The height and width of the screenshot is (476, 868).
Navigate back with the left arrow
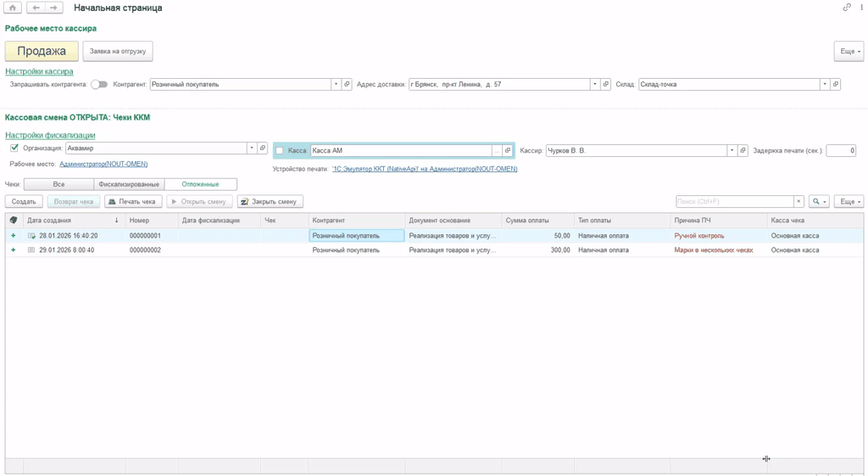[x=36, y=8]
